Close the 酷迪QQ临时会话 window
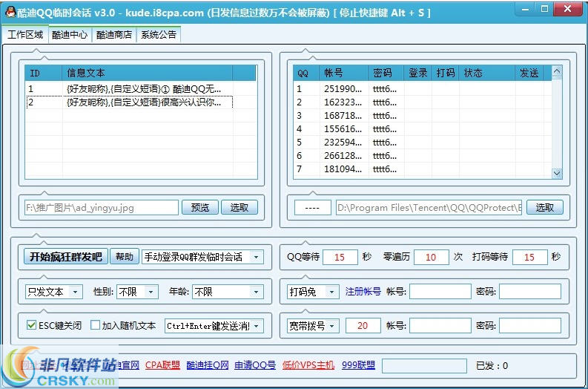Screen dimensions: 588x389 568,10
